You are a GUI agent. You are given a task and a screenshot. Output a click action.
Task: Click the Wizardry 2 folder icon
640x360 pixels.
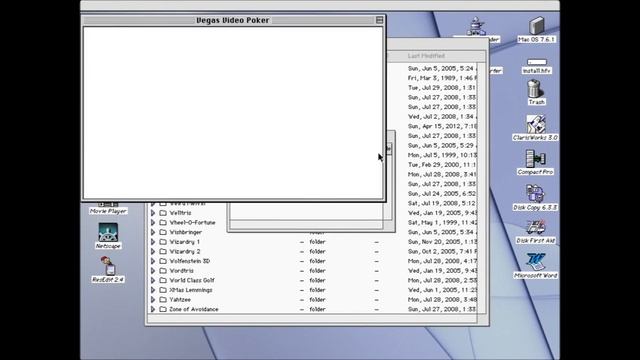pos(163,251)
